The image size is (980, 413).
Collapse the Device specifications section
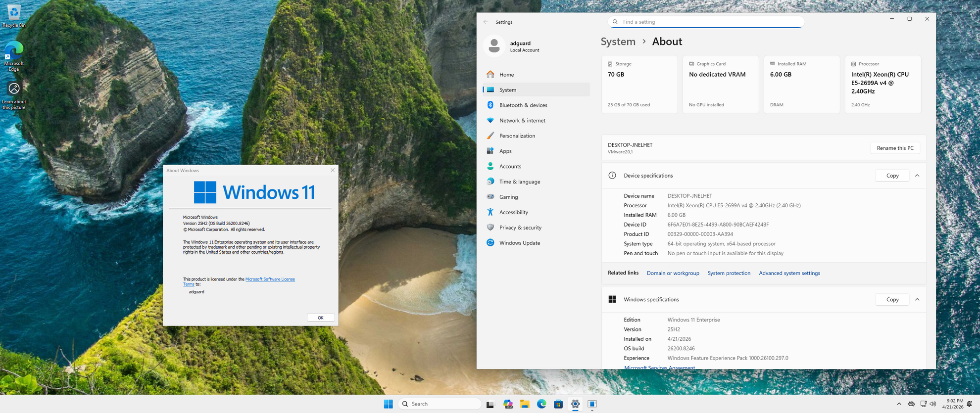917,176
